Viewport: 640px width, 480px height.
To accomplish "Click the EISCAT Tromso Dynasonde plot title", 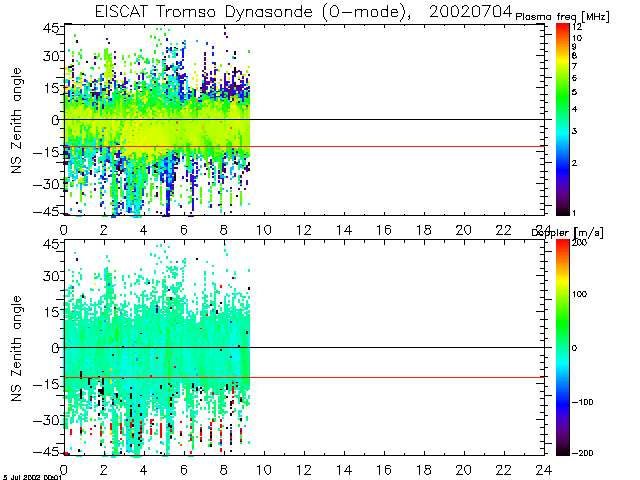I will coord(303,12).
